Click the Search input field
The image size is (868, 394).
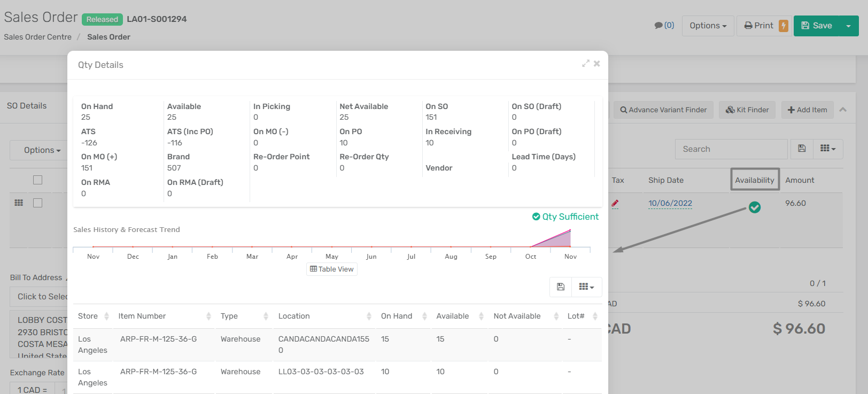[731, 149]
